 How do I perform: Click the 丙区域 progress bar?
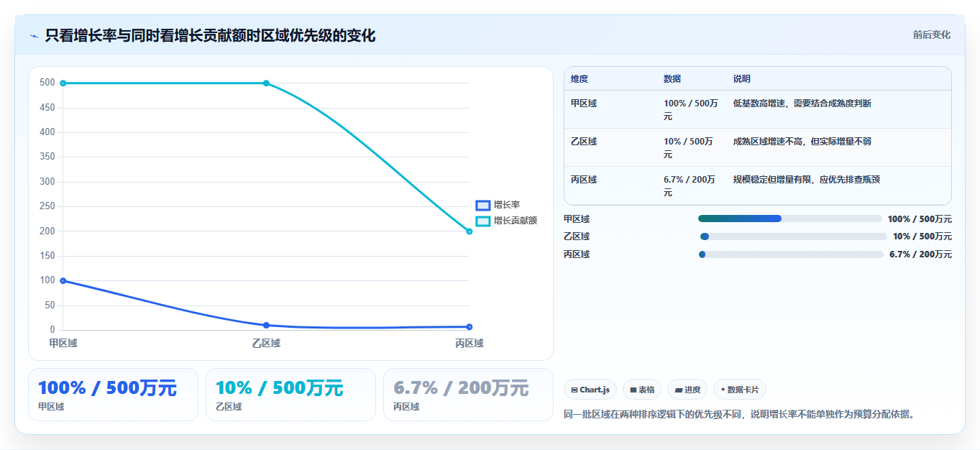(x=790, y=254)
